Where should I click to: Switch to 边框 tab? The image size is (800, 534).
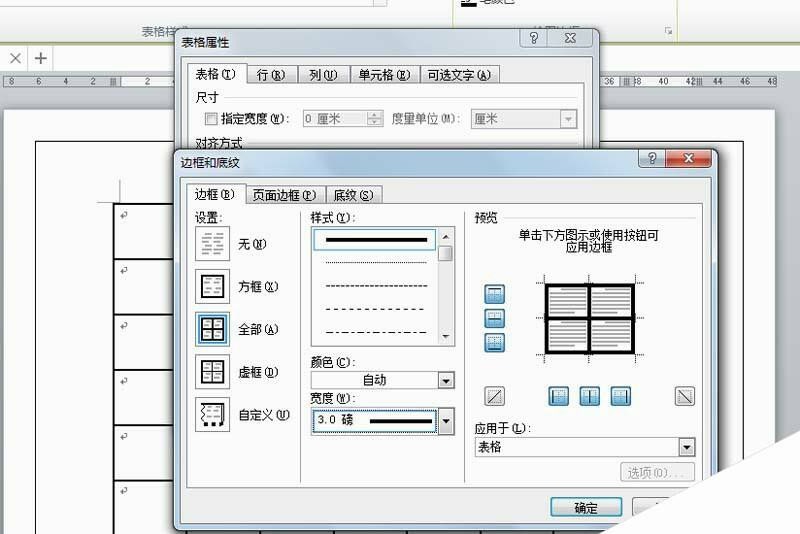215,195
